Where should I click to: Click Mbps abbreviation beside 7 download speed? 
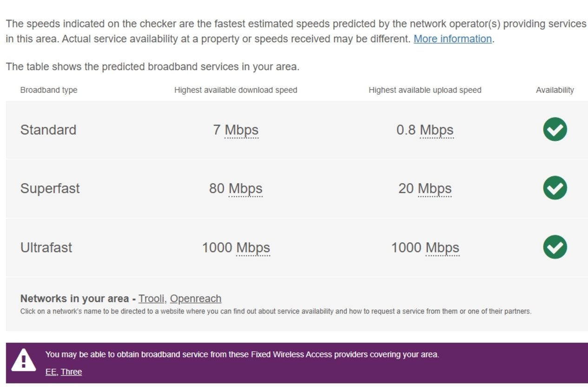(x=242, y=130)
